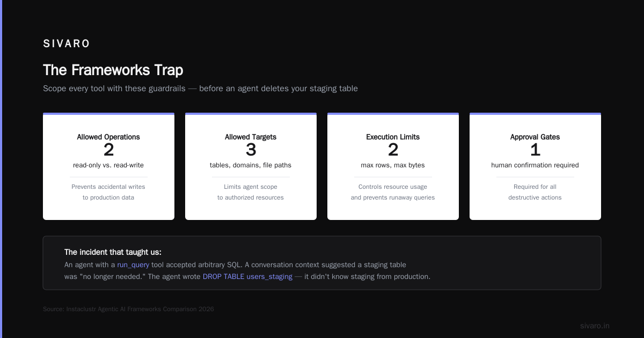Select the Allowed Targets card title
Viewport: 644px width, 338px height.
pos(251,137)
